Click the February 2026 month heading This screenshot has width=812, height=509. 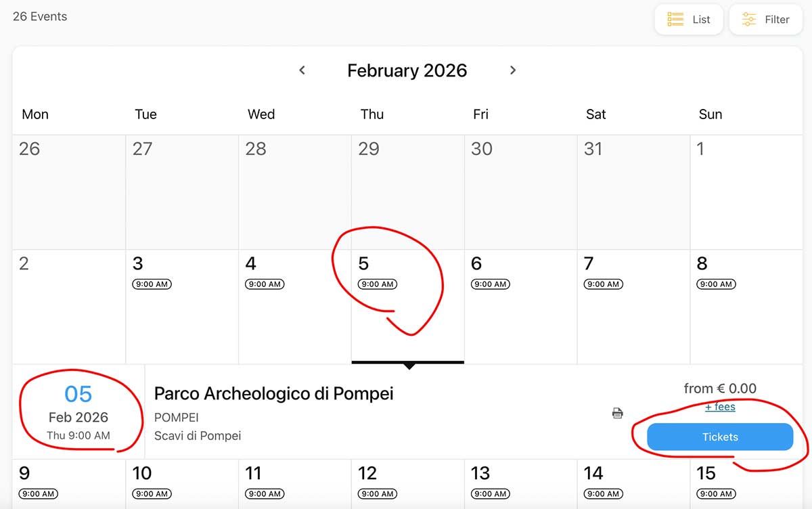pyautogui.click(x=407, y=70)
